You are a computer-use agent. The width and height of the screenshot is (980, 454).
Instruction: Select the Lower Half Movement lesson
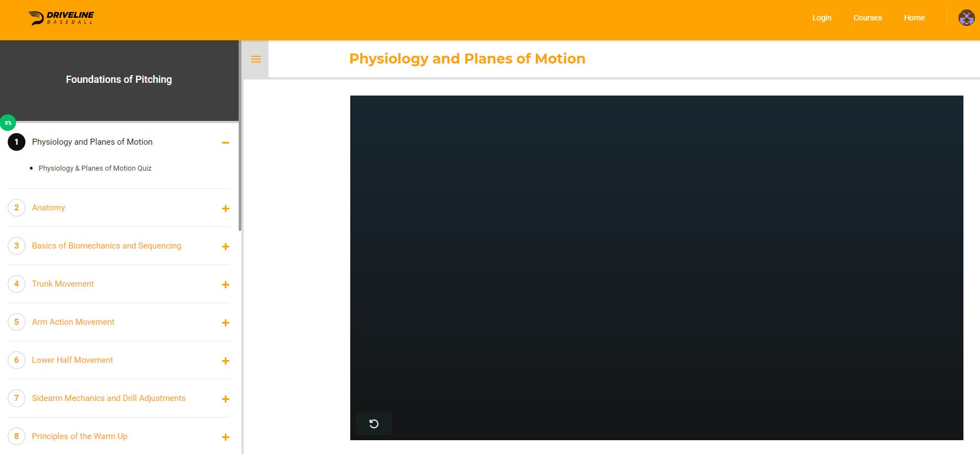[72, 360]
